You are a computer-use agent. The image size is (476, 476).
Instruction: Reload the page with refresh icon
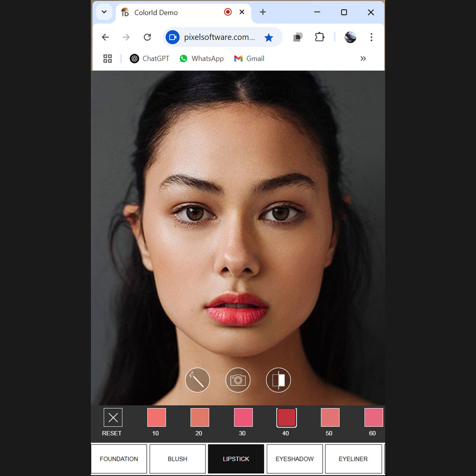147,37
